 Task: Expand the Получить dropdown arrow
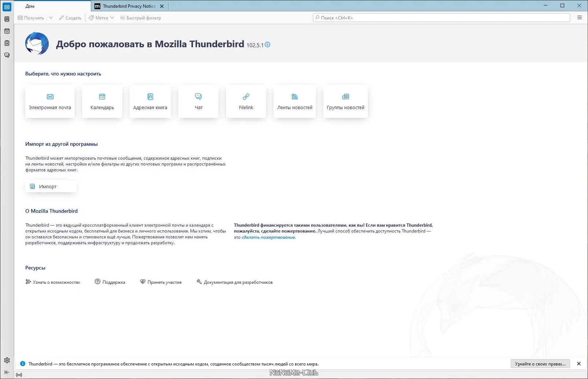click(x=51, y=18)
